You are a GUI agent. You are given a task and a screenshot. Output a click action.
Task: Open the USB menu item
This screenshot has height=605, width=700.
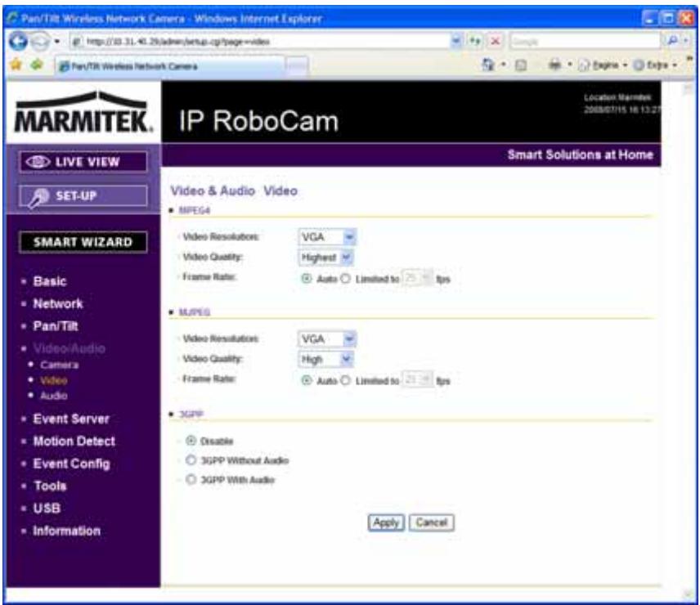(47, 509)
